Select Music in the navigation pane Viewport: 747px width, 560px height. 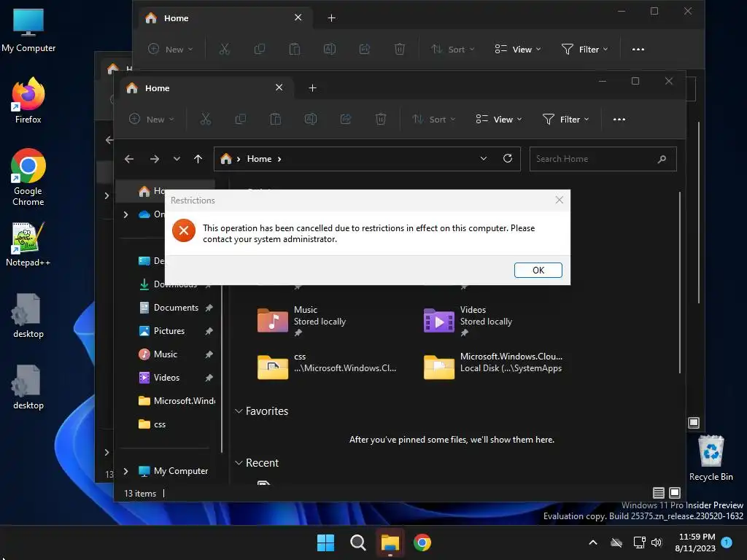[x=175, y=354]
